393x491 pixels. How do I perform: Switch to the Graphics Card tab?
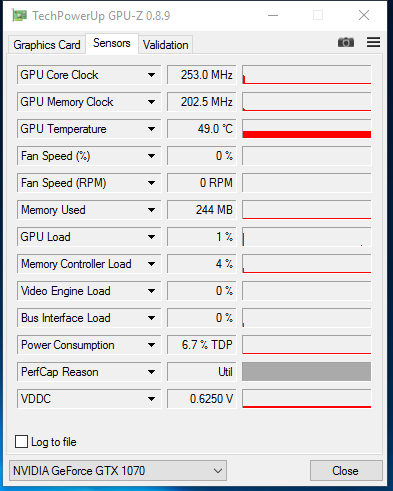[x=47, y=45]
